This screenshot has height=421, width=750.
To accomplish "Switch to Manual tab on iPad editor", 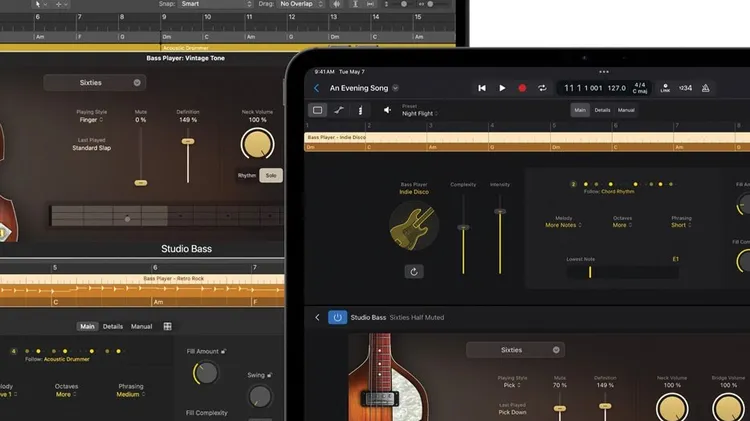I will tap(626, 110).
